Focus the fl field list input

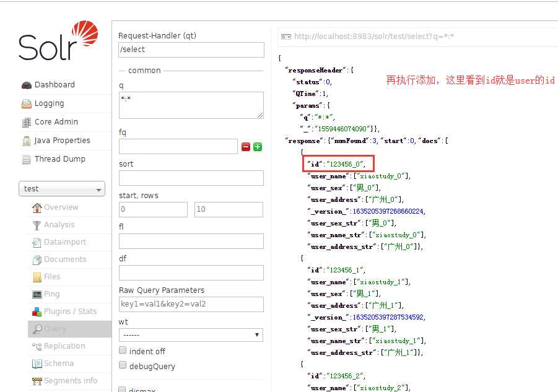pos(191,241)
